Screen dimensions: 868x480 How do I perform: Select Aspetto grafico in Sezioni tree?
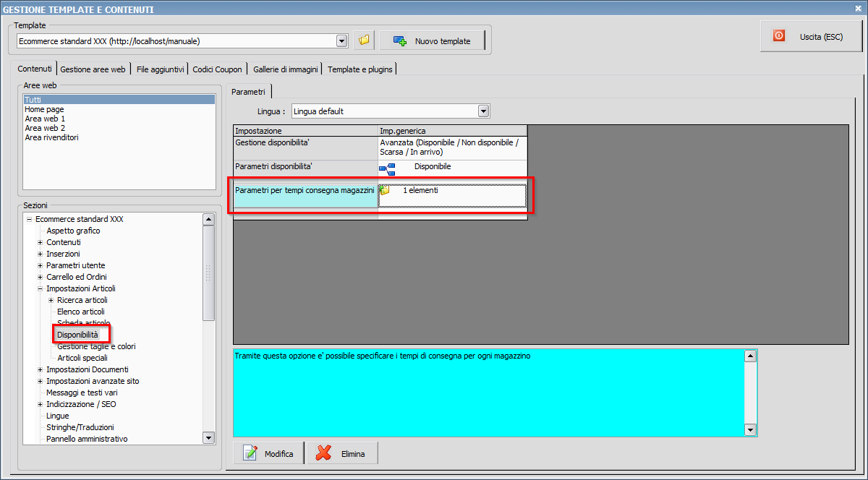[73, 231]
